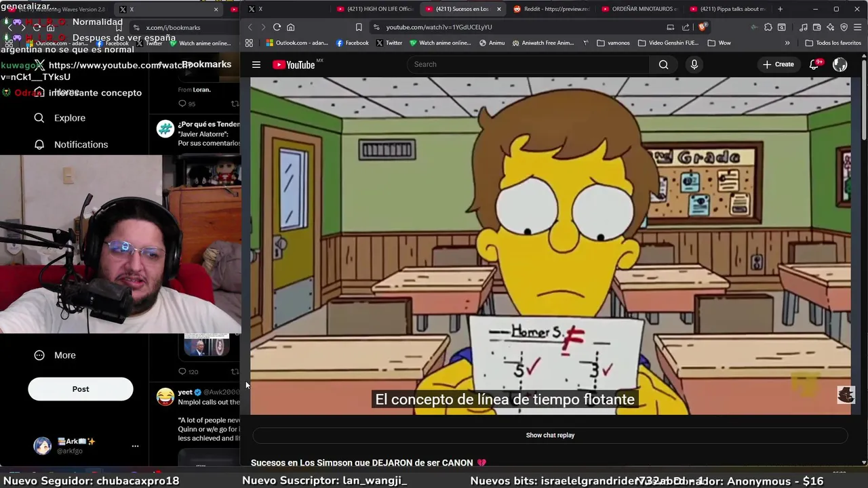Share this page using address bar share icon
868x488 pixels.
[686, 27]
